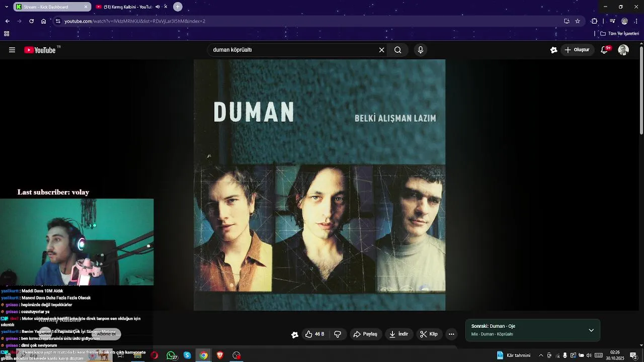The height and width of the screenshot is (362, 644).
Task: View site information icon in address bar
Action: (58, 21)
